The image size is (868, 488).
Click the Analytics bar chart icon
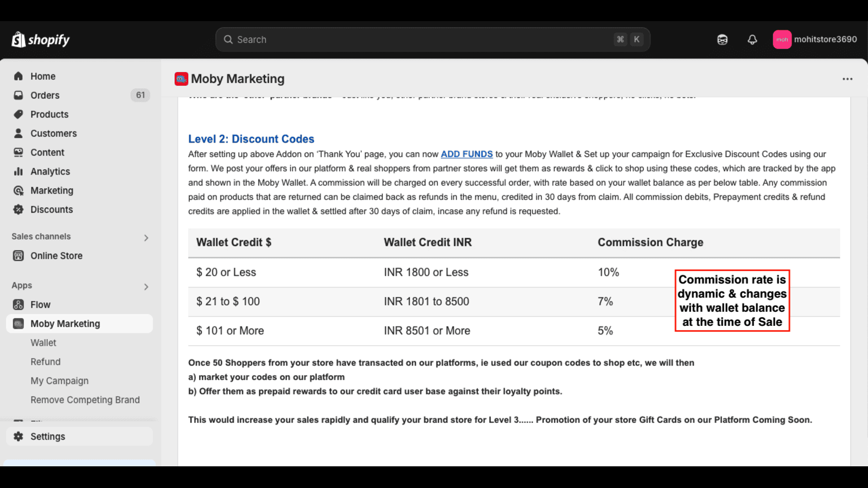coord(18,171)
